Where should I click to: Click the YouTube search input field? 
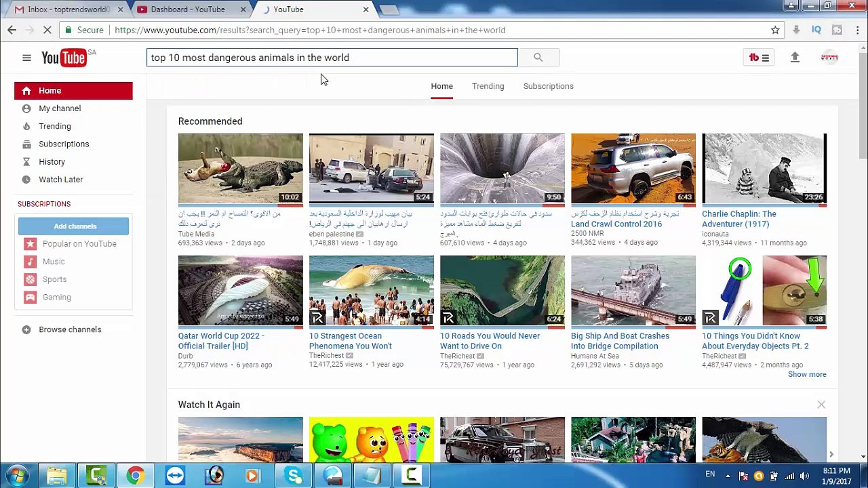[x=332, y=58]
